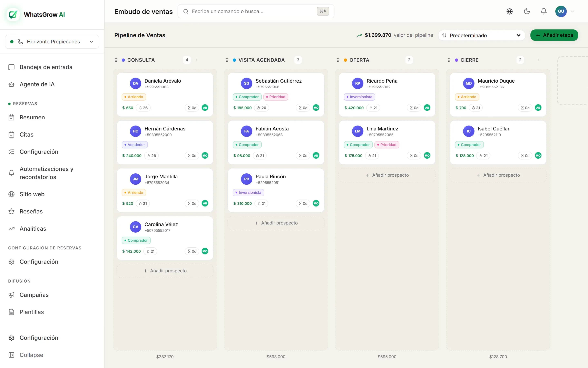Click $ 420.000 value on Ricardo Peña
Image resolution: width=588 pixels, height=368 pixels.
point(354,108)
